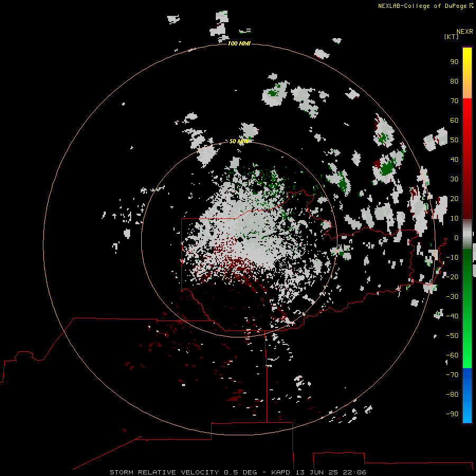The image size is (476, 476).
Task: Click the 0 value on the velocity scale
Action: 456,238
